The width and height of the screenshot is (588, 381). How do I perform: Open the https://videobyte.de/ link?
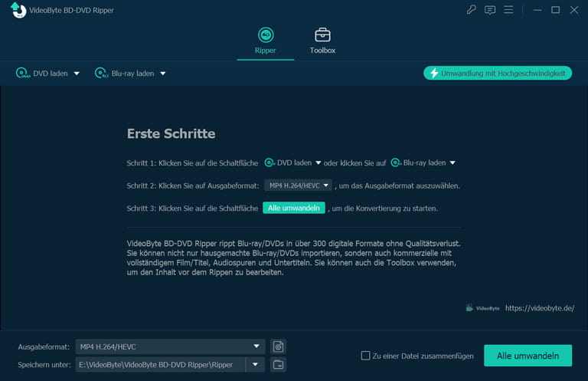(x=540, y=308)
